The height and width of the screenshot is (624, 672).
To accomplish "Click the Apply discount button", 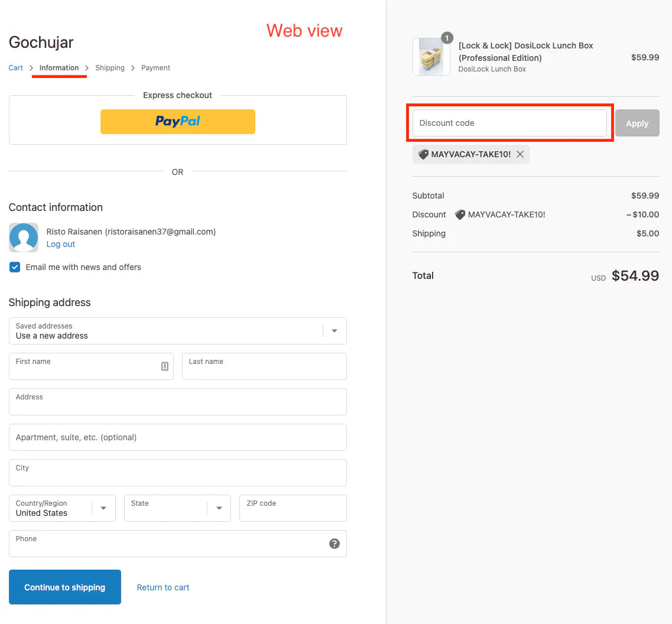I will point(637,123).
